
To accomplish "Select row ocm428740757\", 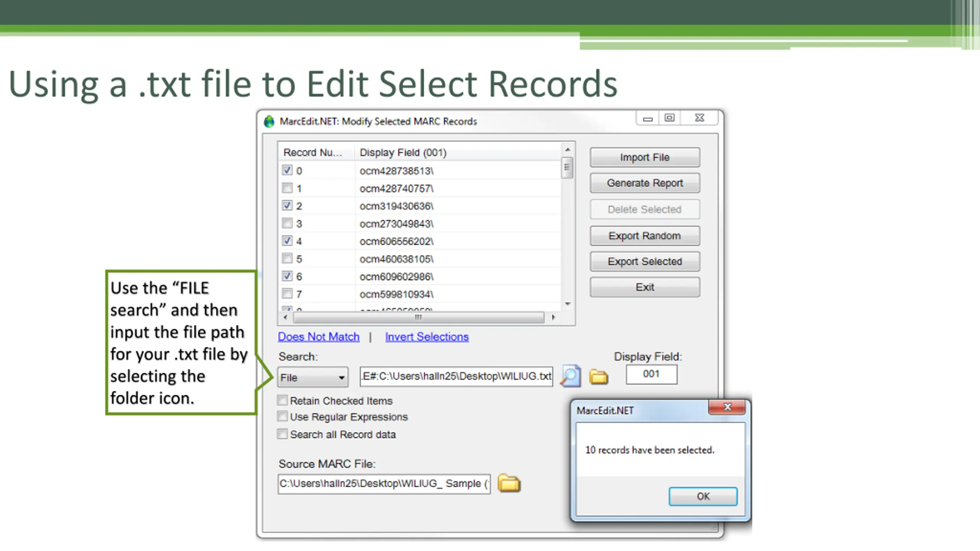I will (420, 188).
